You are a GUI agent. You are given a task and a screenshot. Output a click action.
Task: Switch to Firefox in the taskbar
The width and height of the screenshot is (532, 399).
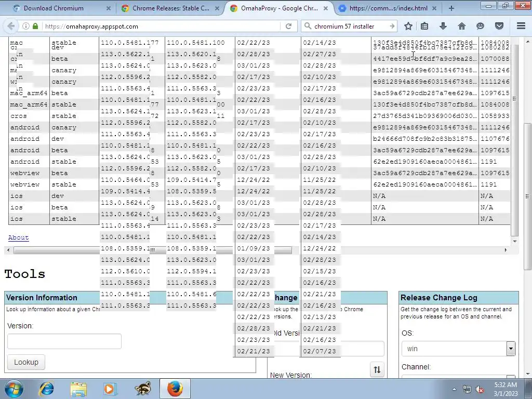[175, 389]
